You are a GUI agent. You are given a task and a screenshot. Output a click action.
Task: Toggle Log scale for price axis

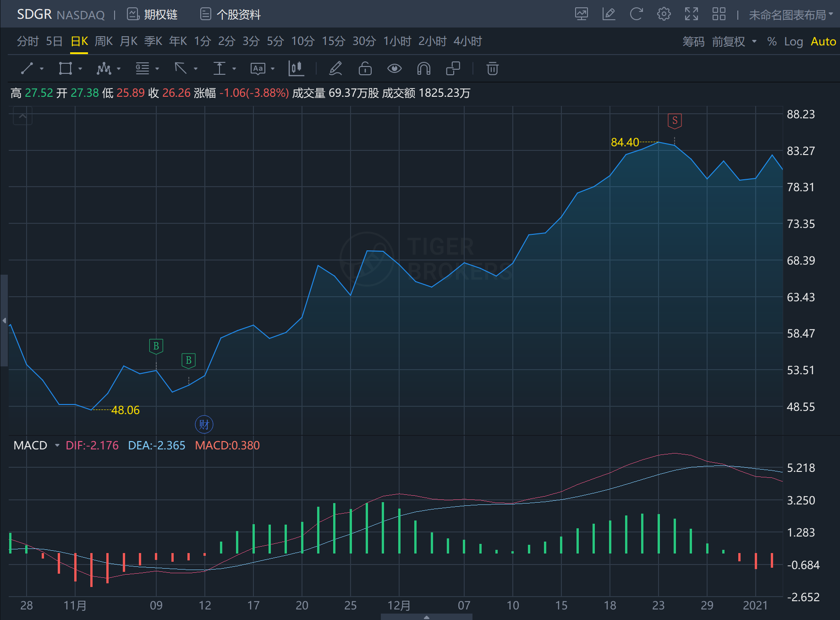pyautogui.click(x=793, y=42)
